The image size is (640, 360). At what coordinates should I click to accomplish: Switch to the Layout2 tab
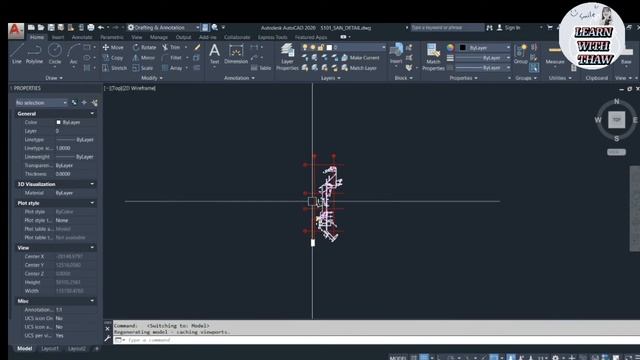pos(77,349)
